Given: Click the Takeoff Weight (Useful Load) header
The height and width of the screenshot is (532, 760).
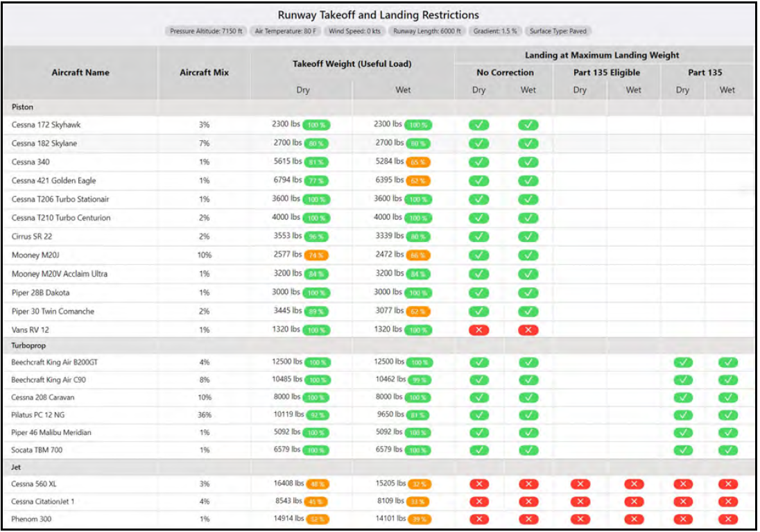Looking at the screenshot, I should (352, 64).
